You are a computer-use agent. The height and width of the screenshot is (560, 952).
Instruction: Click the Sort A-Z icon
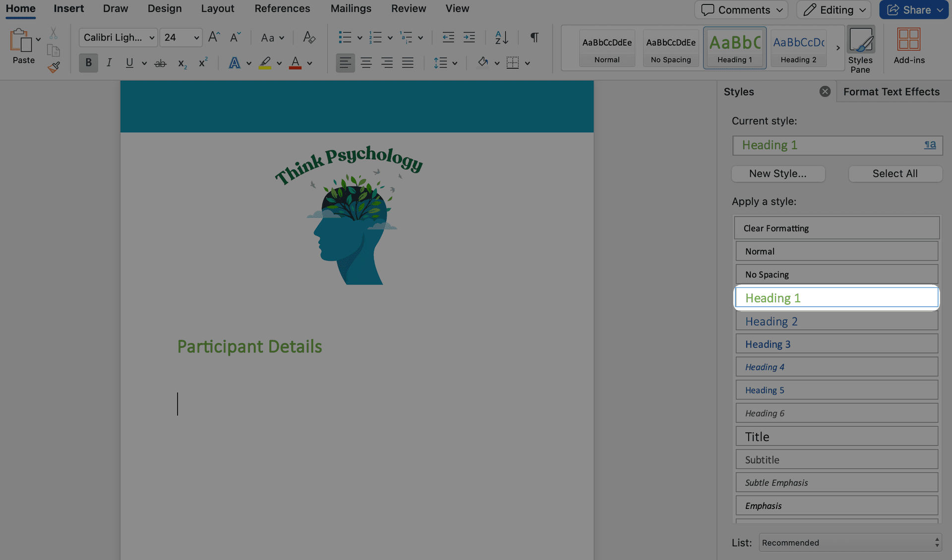pos(501,38)
